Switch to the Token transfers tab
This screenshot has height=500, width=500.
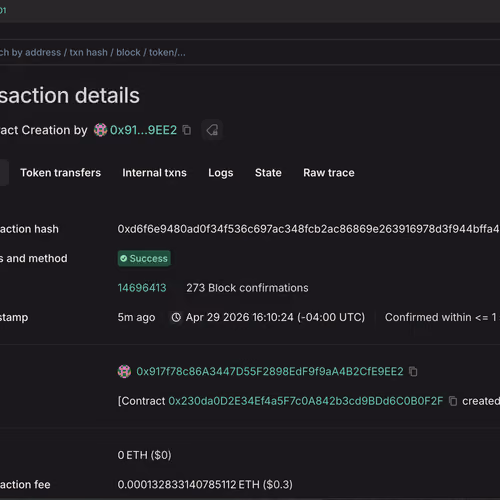point(60,173)
